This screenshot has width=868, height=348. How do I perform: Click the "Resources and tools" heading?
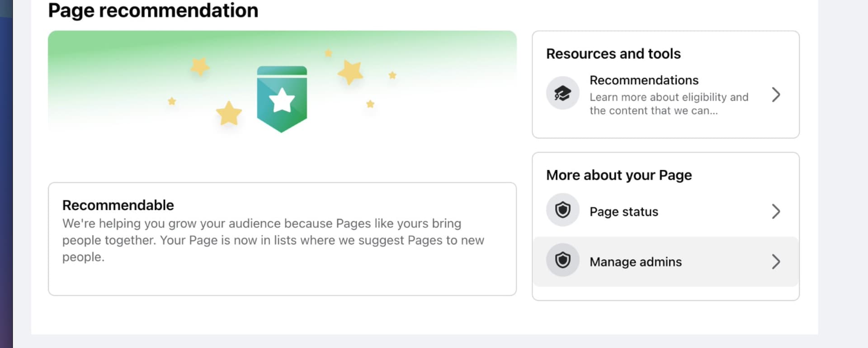coord(613,54)
